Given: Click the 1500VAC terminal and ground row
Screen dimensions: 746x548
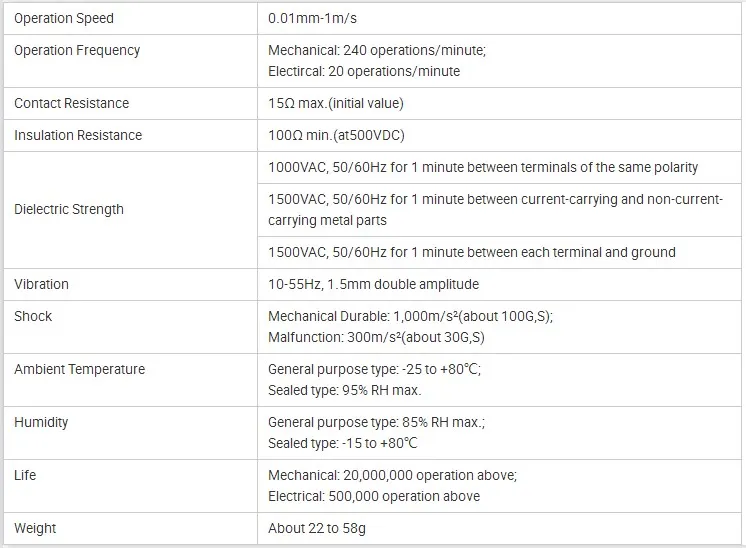Looking at the screenshot, I should click(472, 252).
